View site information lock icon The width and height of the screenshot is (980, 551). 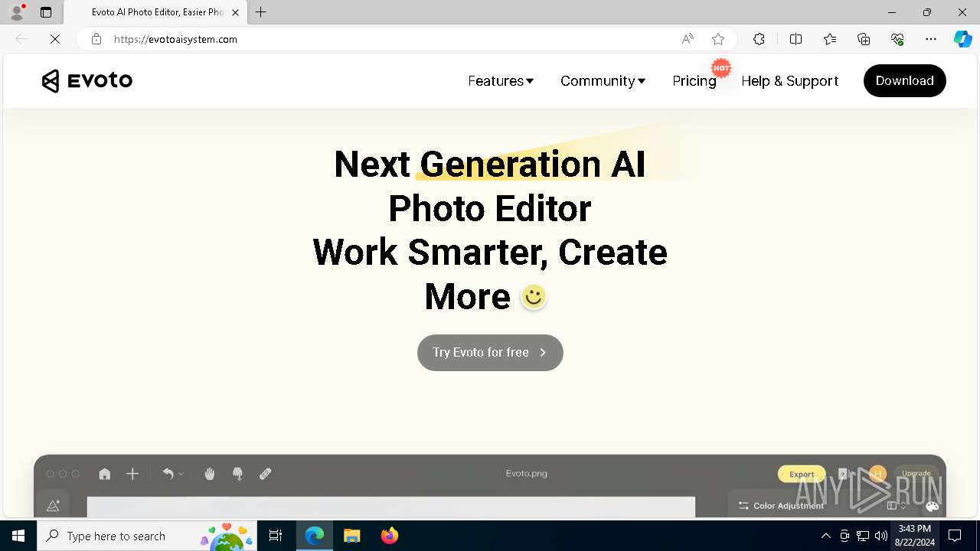[x=96, y=39]
